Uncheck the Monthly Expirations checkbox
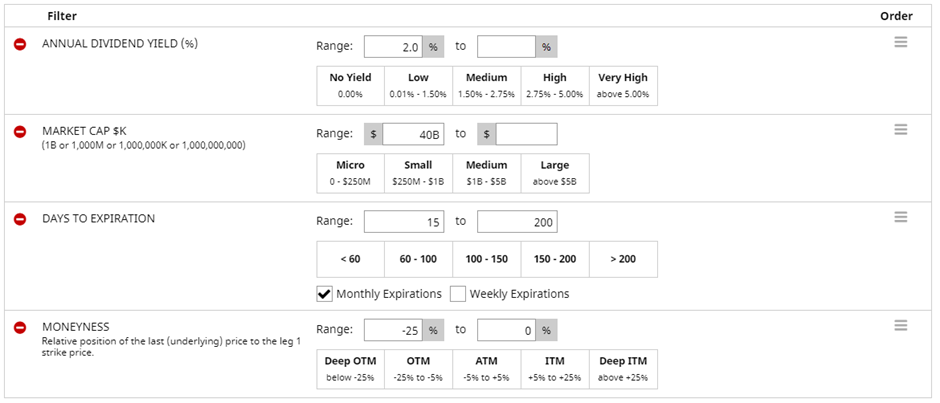This screenshot has height=403, width=940. pyautogui.click(x=325, y=294)
